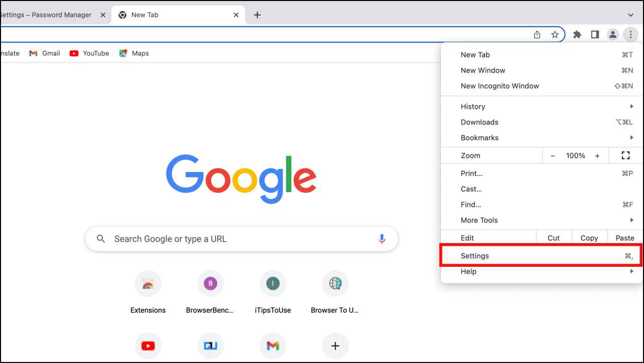The image size is (644, 363).
Task: Open the Gmail shortcut tile on the page
Action: (273, 346)
